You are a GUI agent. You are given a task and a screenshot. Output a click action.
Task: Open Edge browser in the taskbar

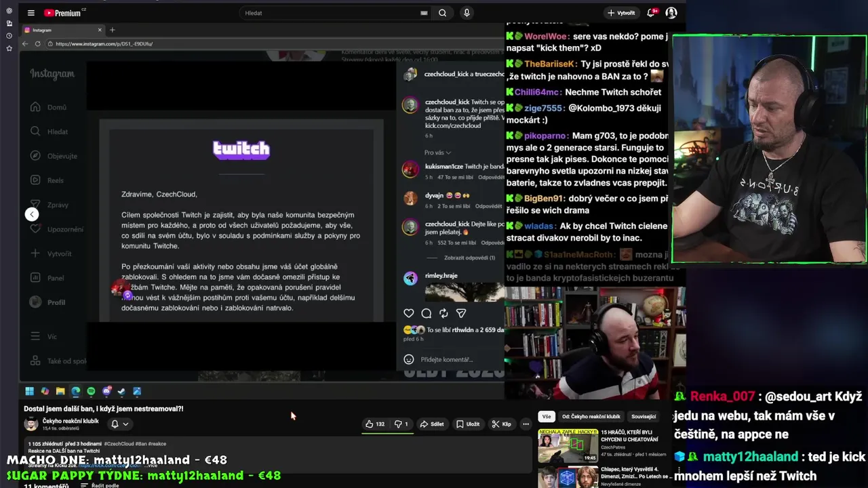pos(75,391)
